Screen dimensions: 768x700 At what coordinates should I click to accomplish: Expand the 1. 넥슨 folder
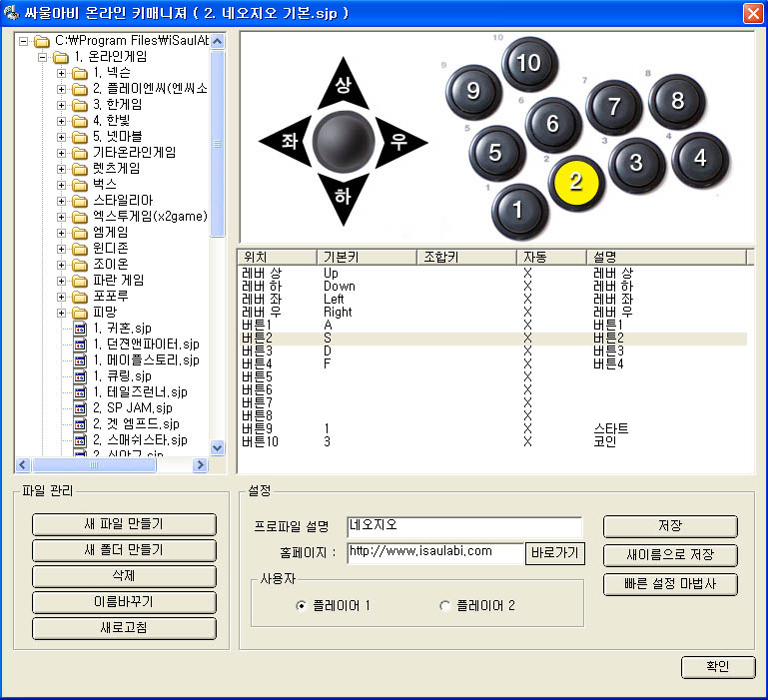62,73
